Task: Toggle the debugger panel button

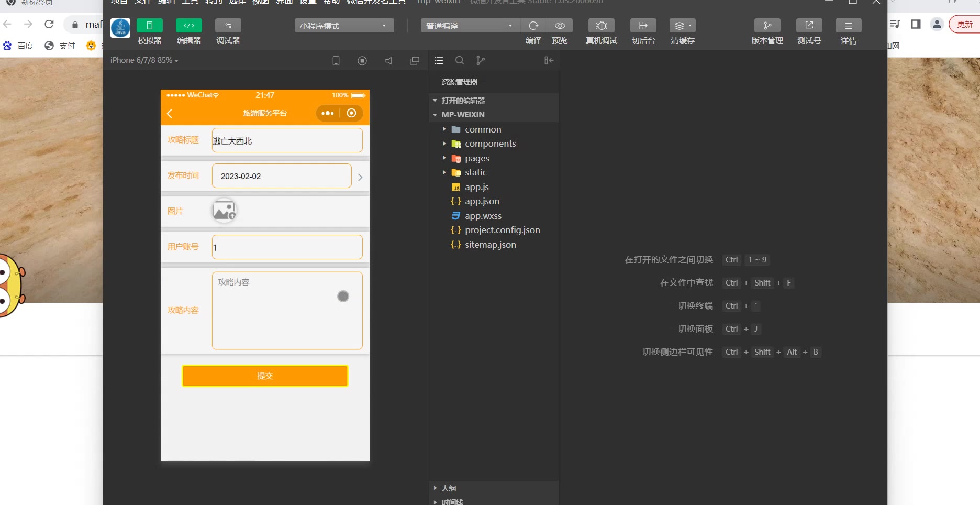Action: coord(228,26)
